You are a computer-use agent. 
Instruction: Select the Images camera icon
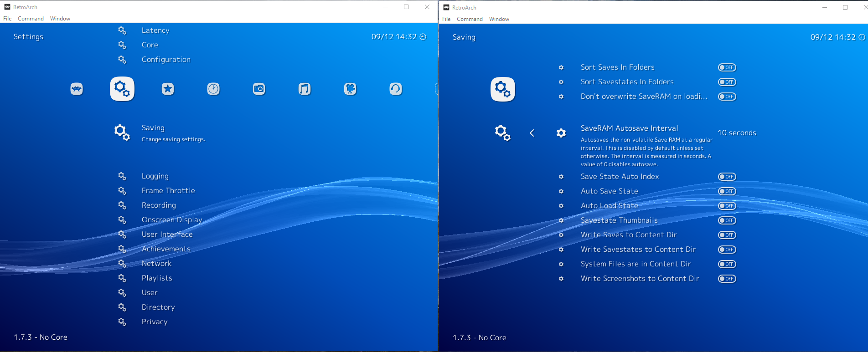[259, 89]
